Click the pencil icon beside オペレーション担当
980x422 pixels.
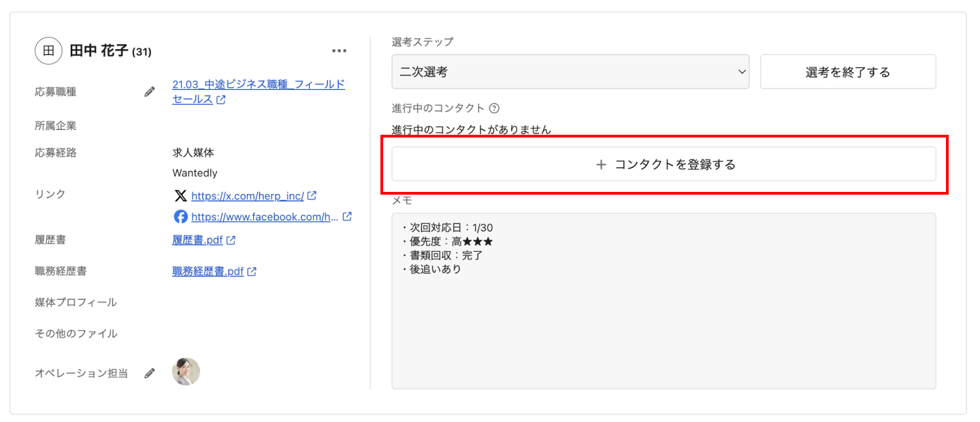(150, 373)
